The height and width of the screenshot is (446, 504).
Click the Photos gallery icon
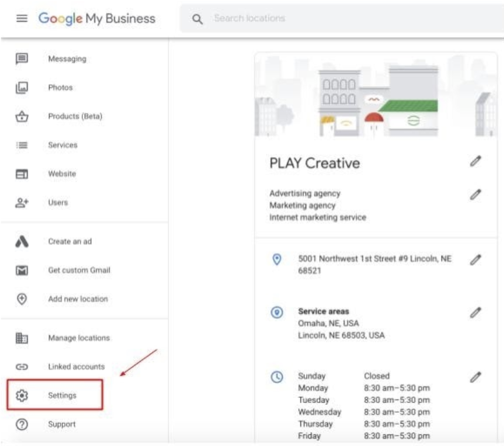point(22,88)
